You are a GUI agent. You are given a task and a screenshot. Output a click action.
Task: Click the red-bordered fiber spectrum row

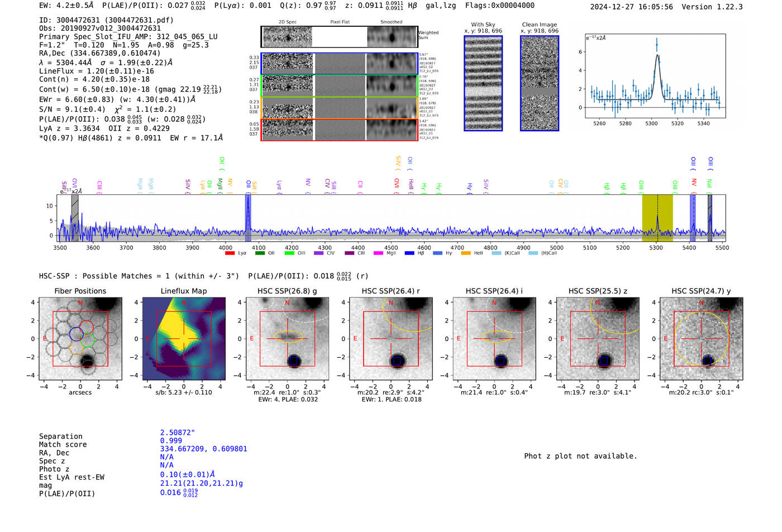(x=340, y=130)
